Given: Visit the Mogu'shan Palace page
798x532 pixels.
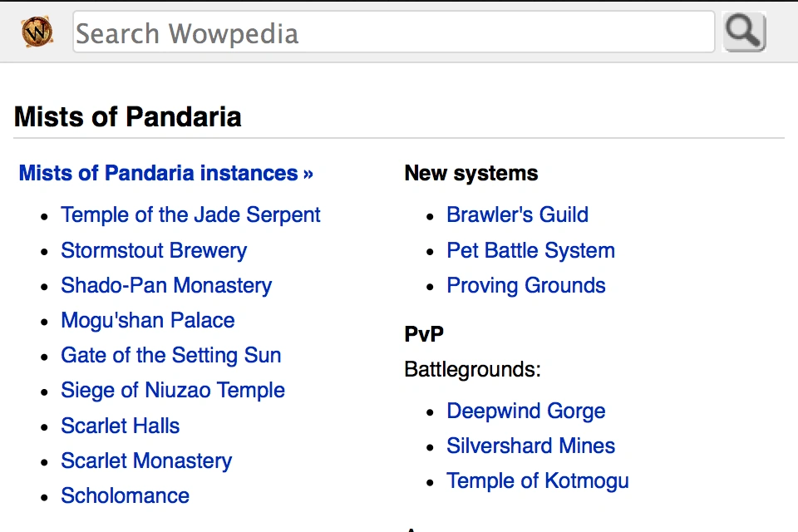Looking at the screenshot, I should click(148, 320).
